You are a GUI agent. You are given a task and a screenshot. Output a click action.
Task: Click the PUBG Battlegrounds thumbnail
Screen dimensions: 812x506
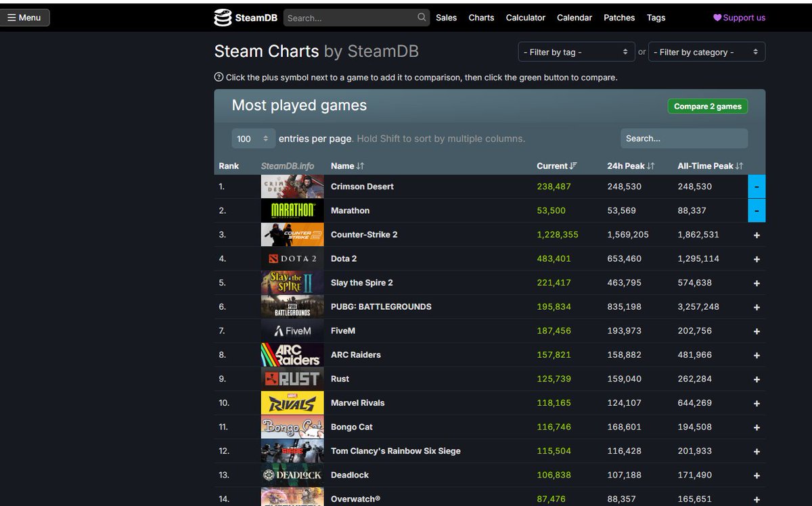[x=292, y=306]
